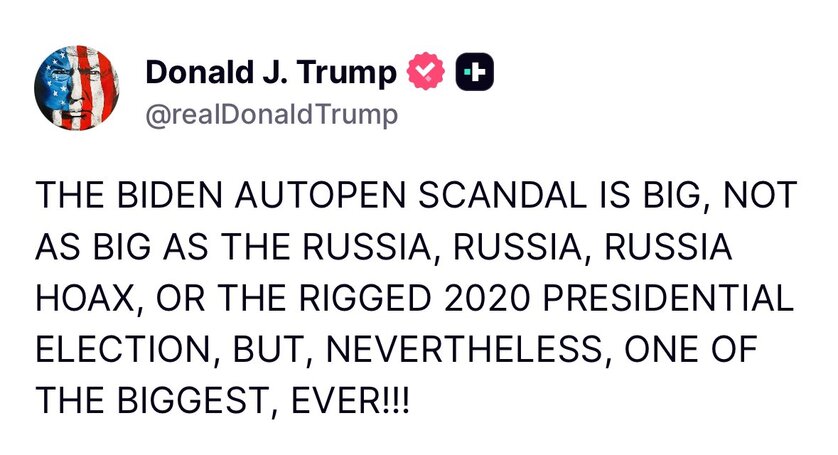
Task: Open the flag-painted profile avatar
Action: (76, 88)
